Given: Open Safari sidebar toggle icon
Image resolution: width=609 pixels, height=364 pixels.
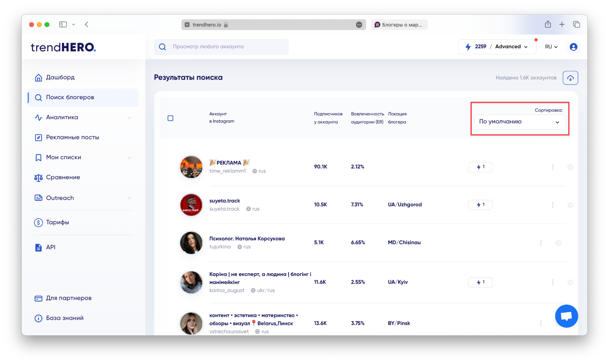Looking at the screenshot, I should click(63, 24).
